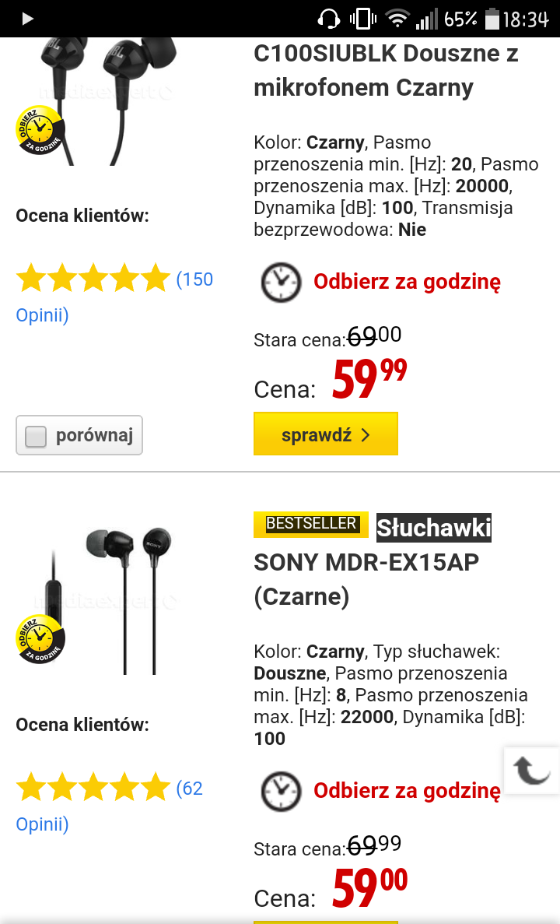Tap the scroll-back-to-top arrow icon
The image size is (560, 924).
tap(532, 771)
